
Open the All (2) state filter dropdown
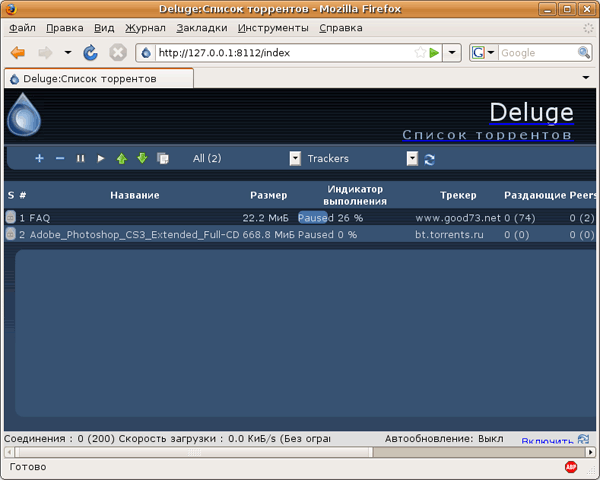click(295, 158)
